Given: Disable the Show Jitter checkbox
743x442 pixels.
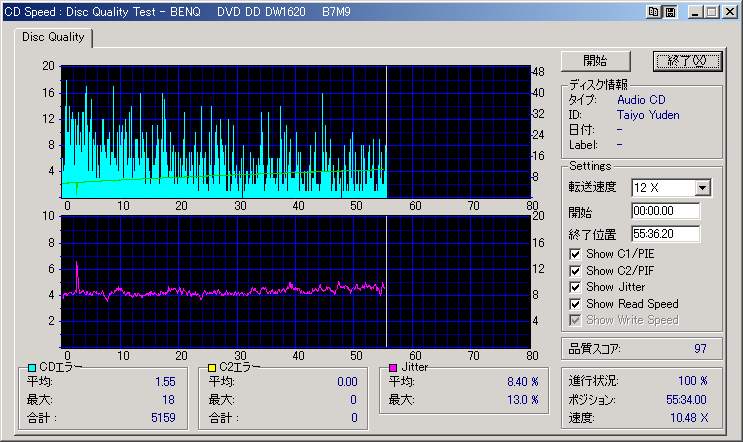Looking at the screenshot, I should pyautogui.click(x=575, y=287).
